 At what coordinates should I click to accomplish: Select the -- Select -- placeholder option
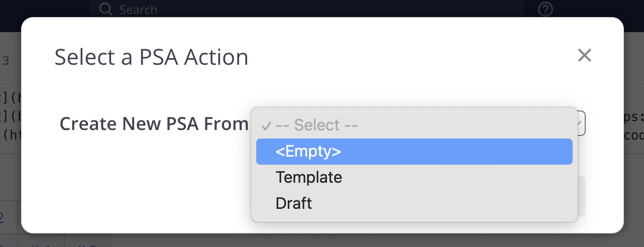pyautogui.click(x=316, y=125)
